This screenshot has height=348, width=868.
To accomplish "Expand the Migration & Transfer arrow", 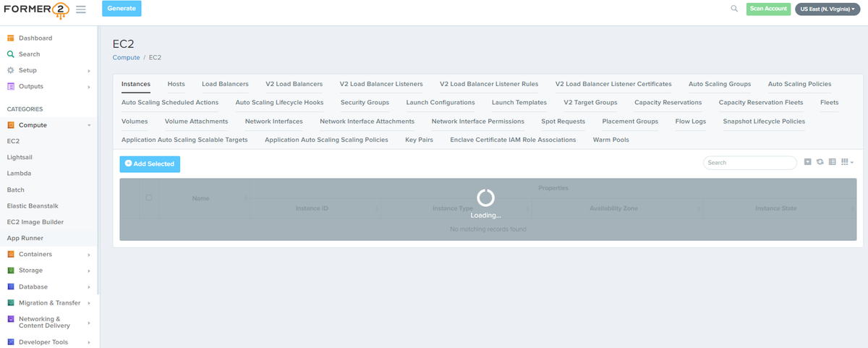I will [x=88, y=303].
